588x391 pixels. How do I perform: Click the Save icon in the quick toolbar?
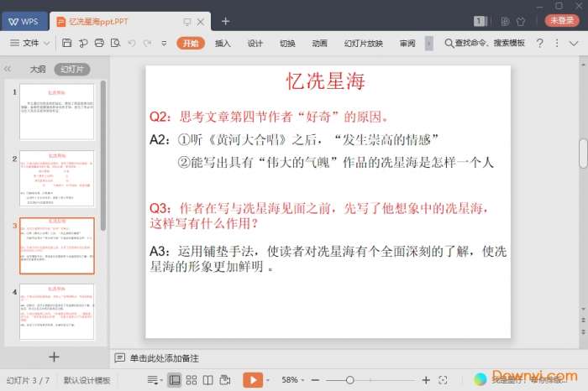[x=66, y=43]
